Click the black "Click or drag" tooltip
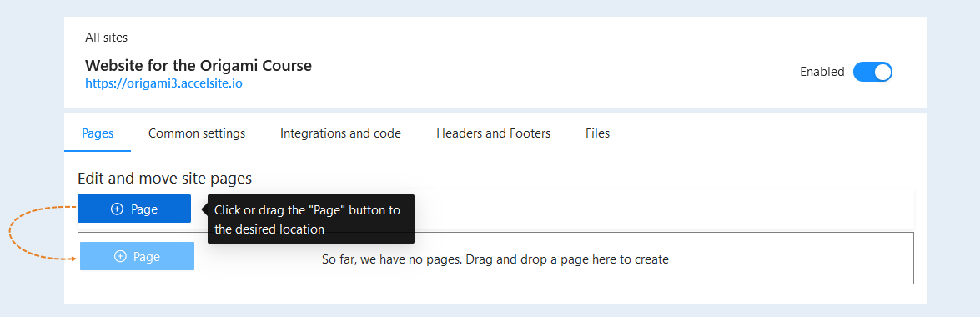Screen dimensions: 980x317 (311, 219)
